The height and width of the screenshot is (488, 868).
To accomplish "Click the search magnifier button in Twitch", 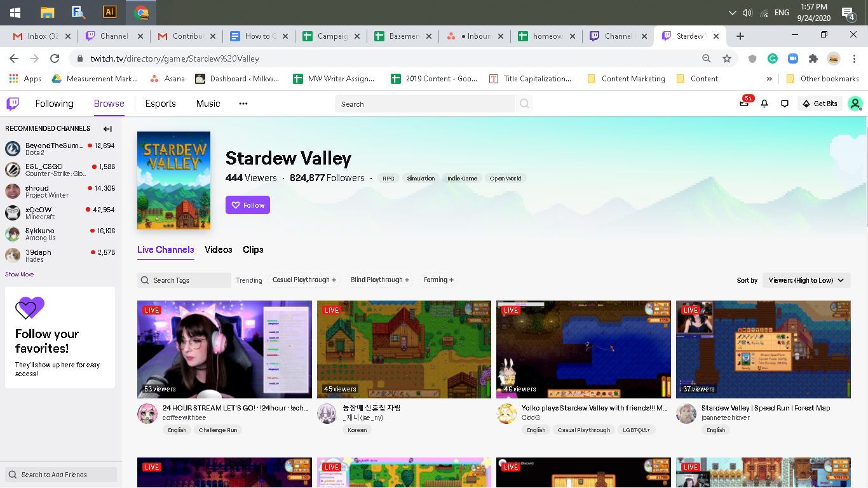I will click(524, 104).
